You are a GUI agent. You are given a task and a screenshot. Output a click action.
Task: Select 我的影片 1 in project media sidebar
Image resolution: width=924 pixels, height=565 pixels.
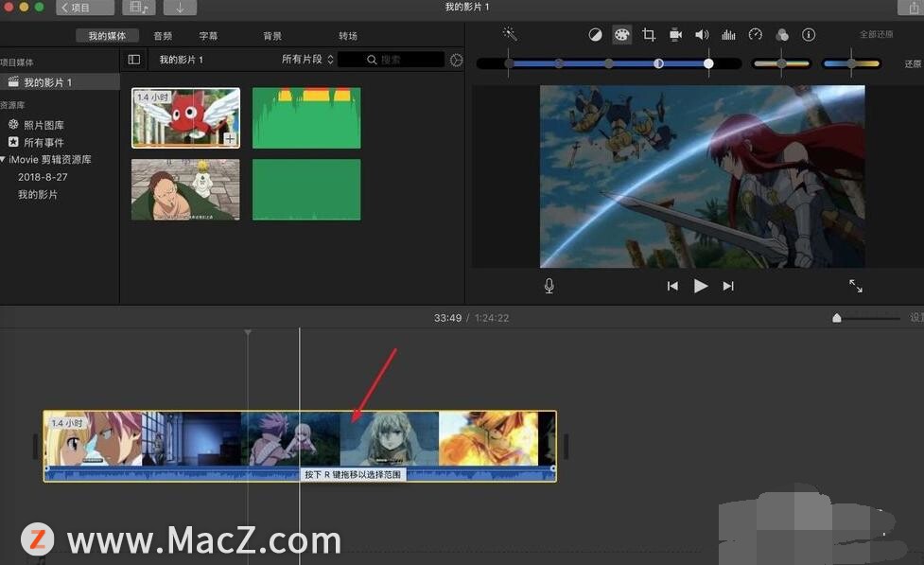pyautogui.click(x=60, y=82)
